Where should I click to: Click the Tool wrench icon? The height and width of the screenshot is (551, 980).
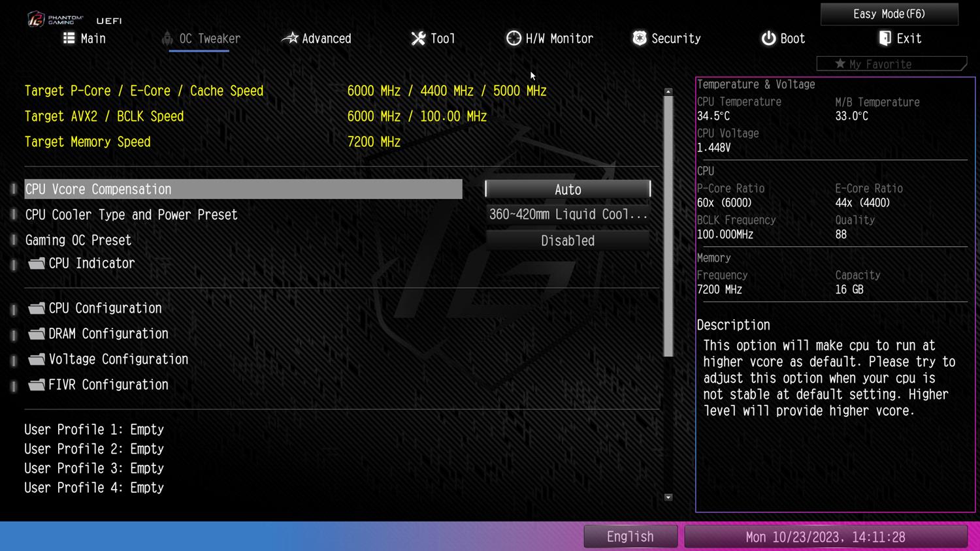click(x=418, y=39)
